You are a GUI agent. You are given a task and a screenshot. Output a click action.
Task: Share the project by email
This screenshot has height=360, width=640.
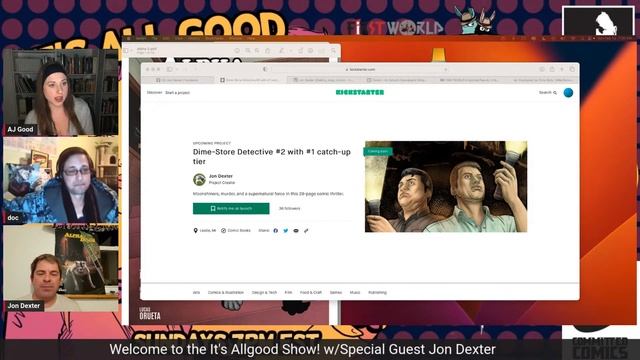296,231
